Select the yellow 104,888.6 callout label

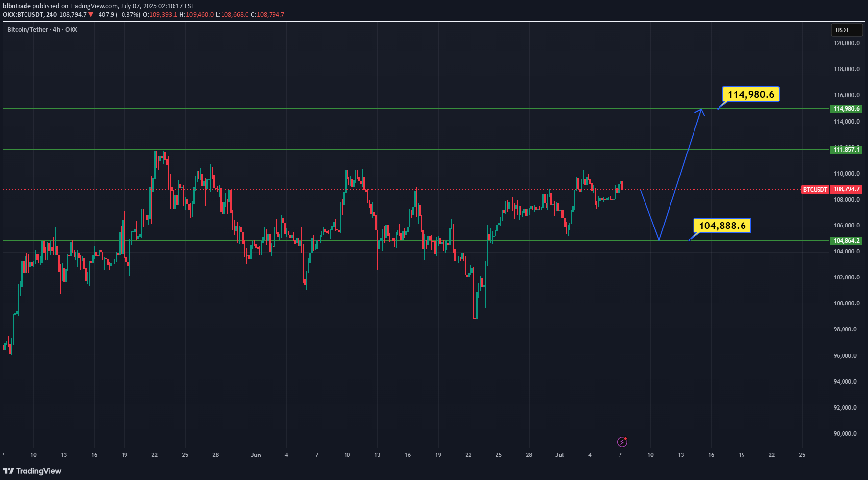tap(722, 226)
